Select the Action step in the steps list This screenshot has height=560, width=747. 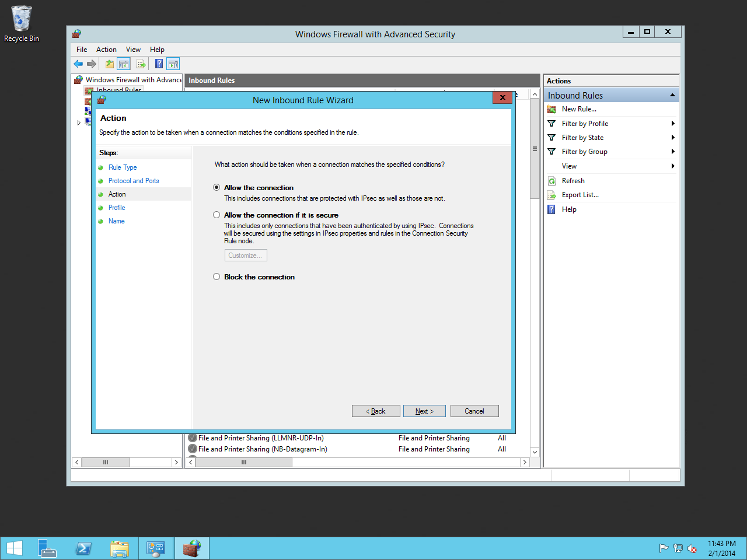117,194
